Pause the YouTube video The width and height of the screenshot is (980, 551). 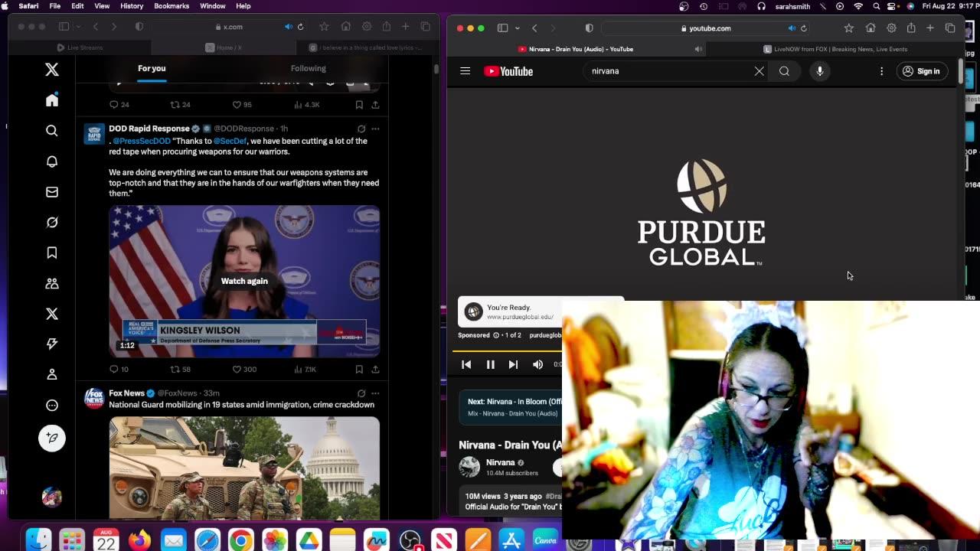(x=490, y=364)
